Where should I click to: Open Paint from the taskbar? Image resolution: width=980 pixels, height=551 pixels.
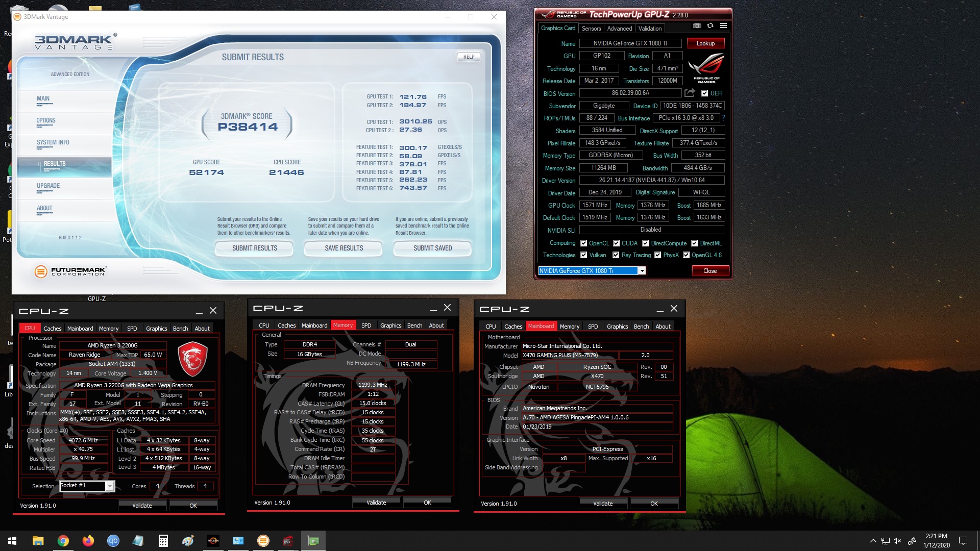point(188,541)
